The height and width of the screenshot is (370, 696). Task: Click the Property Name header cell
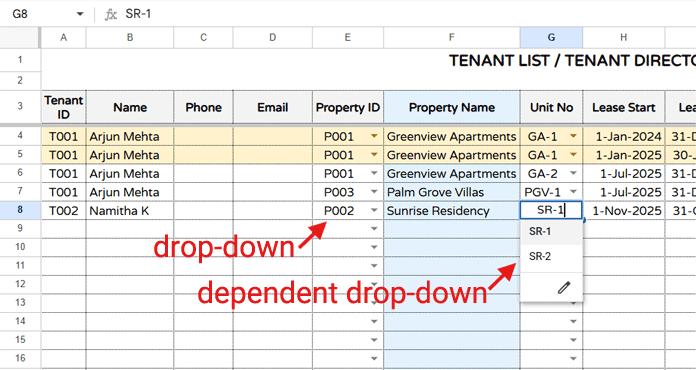click(x=451, y=107)
